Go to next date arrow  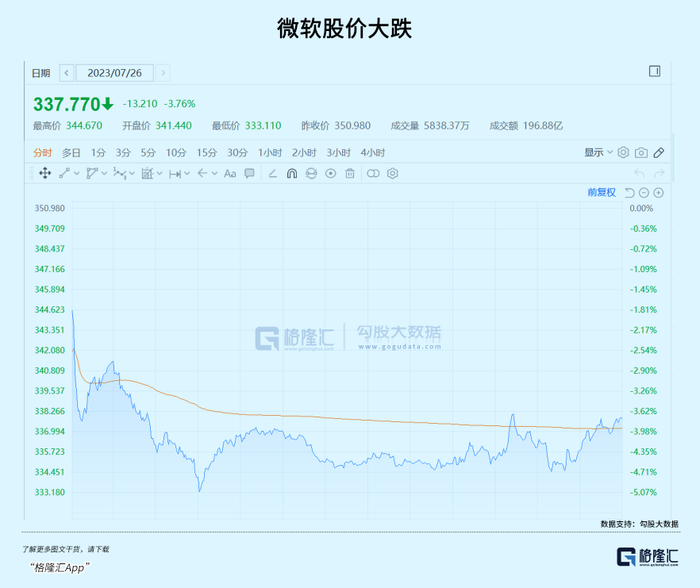163,73
